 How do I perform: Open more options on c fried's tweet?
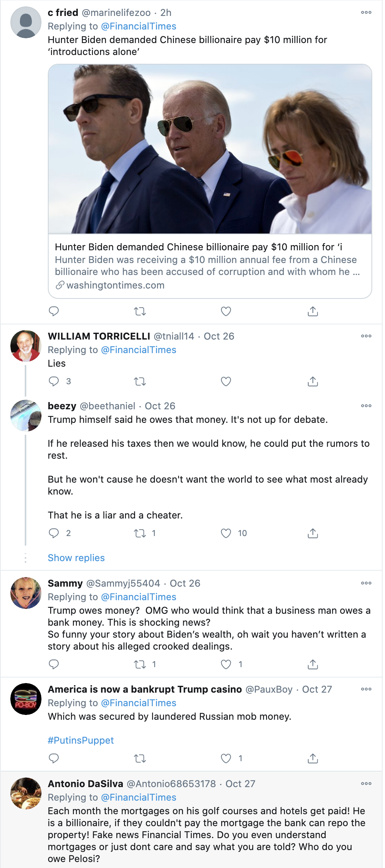pyautogui.click(x=366, y=12)
